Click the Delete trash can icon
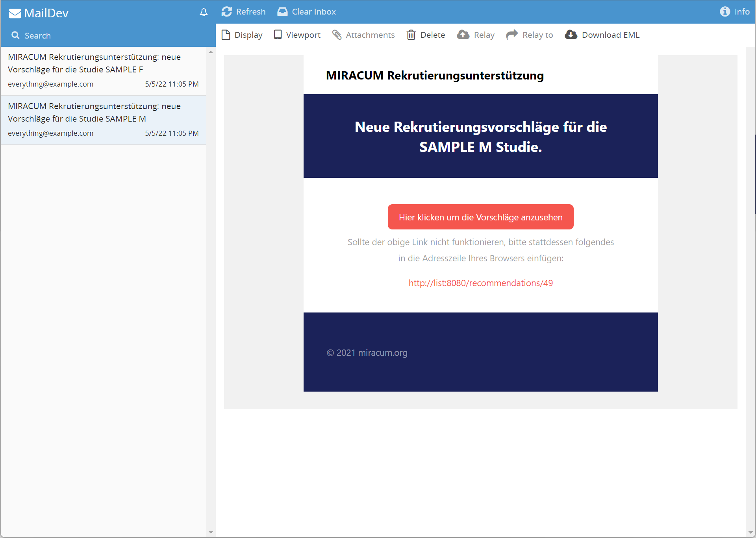 (411, 35)
